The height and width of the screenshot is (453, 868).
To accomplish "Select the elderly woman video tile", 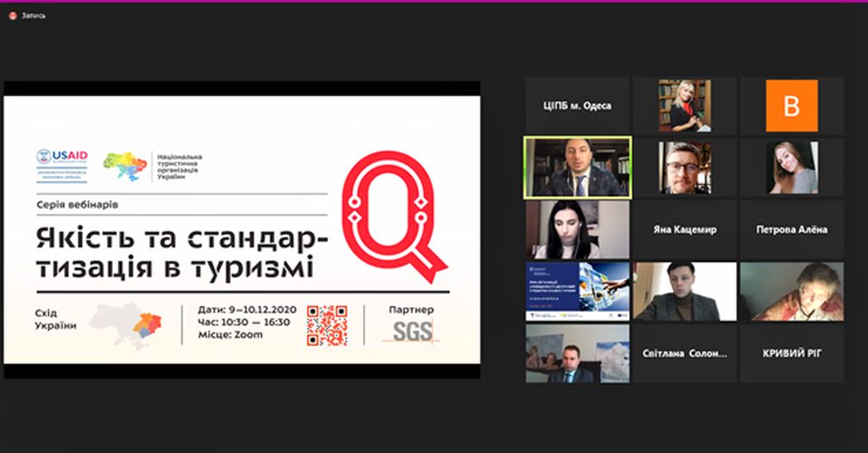I will click(x=792, y=291).
